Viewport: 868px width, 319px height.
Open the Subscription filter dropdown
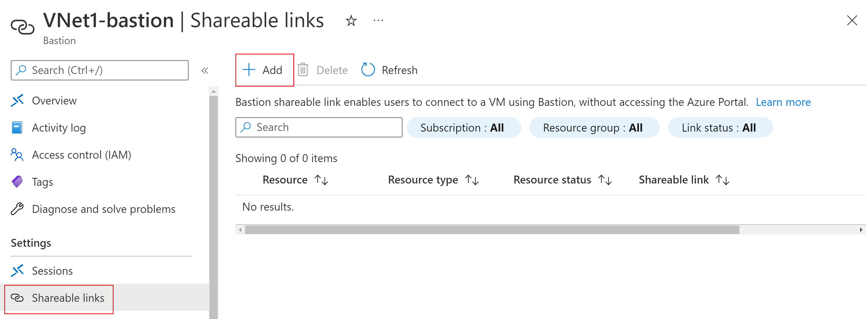[463, 128]
